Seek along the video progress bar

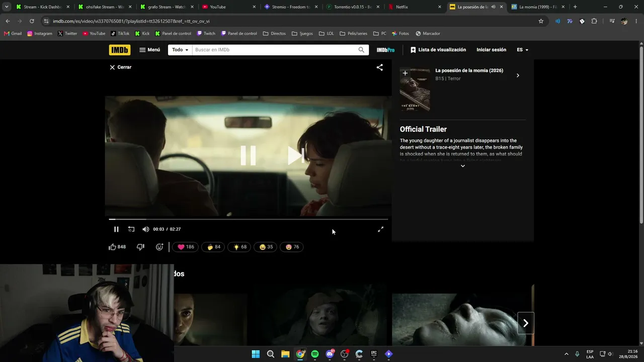pos(249,219)
